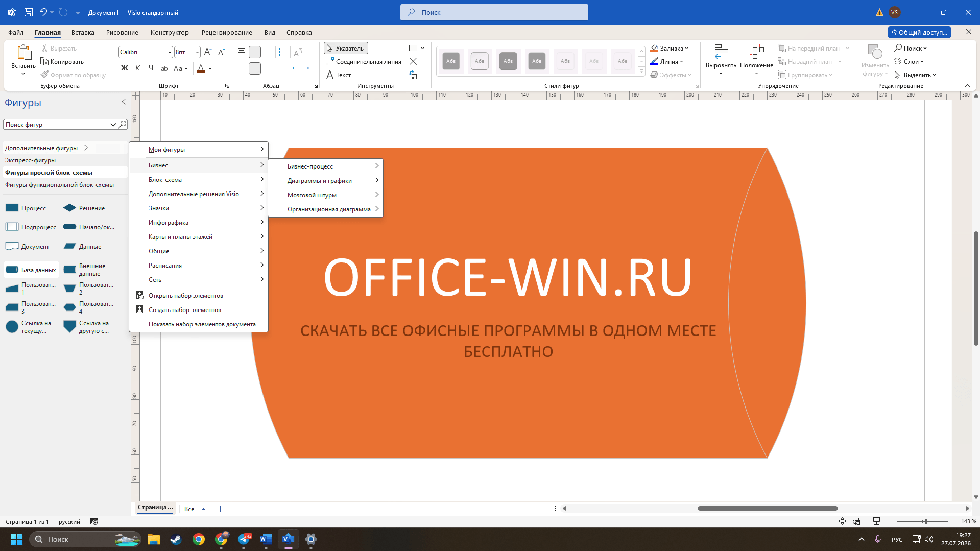Image resolution: width=980 pixels, height=551 pixels.
Task: Open the Calibri font name dropdown
Action: (x=170, y=52)
